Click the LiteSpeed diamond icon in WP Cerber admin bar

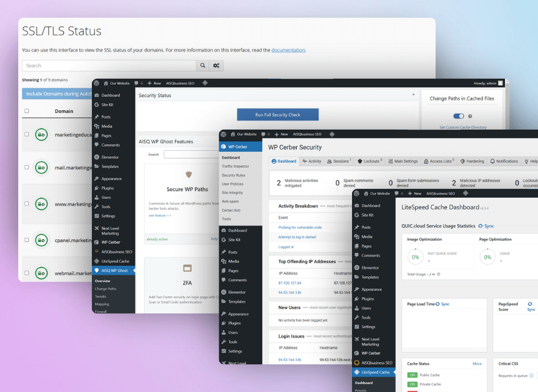pos(332,134)
